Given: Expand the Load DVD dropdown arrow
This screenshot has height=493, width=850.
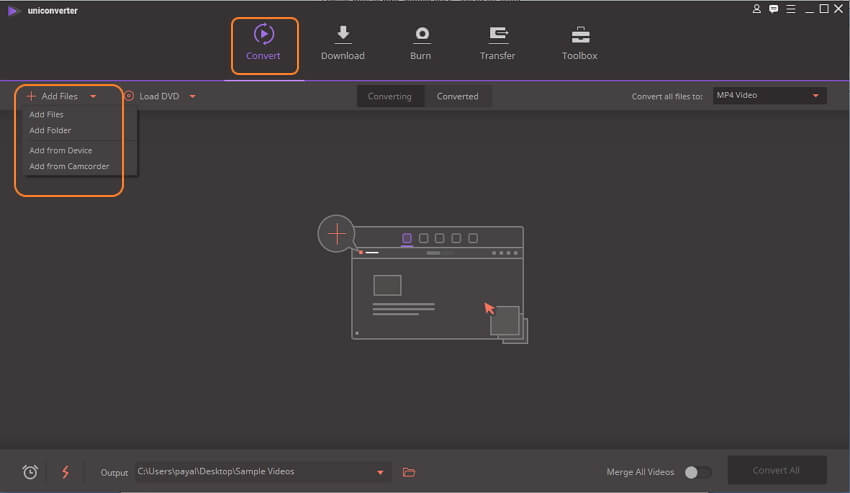Looking at the screenshot, I should pos(192,97).
